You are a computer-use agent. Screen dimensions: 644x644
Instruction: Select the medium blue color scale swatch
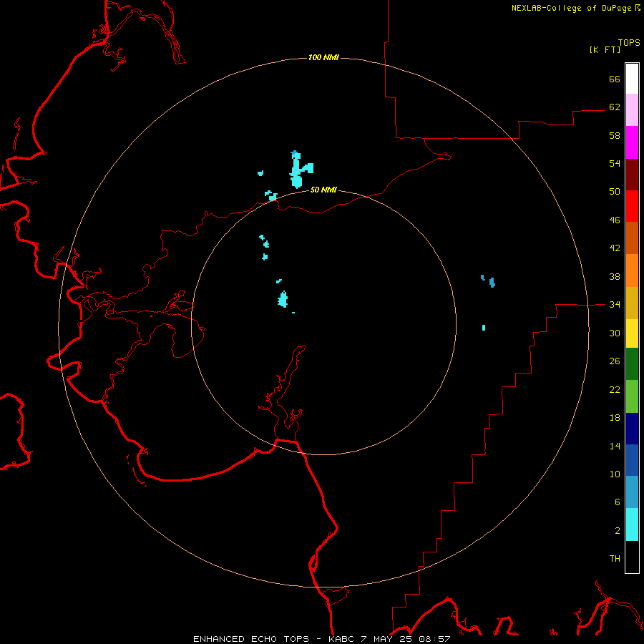pyautogui.click(x=632, y=460)
